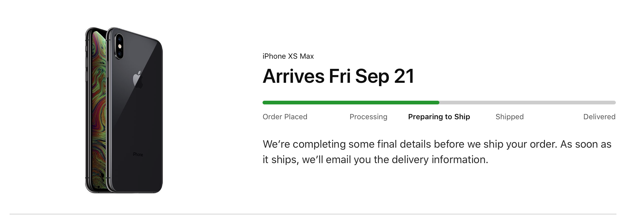
Task: Click the "Arrives Fri Sep 21" heading
Action: (338, 76)
